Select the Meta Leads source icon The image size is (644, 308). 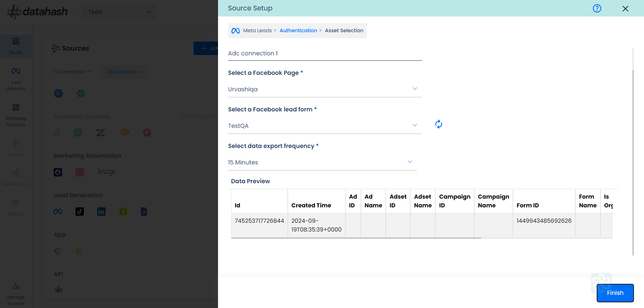pos(58,212)
